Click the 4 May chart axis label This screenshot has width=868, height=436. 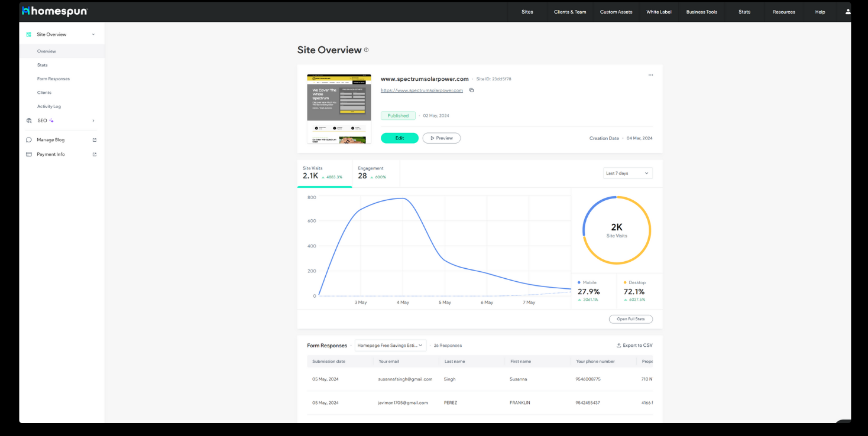tap(403, 302)
